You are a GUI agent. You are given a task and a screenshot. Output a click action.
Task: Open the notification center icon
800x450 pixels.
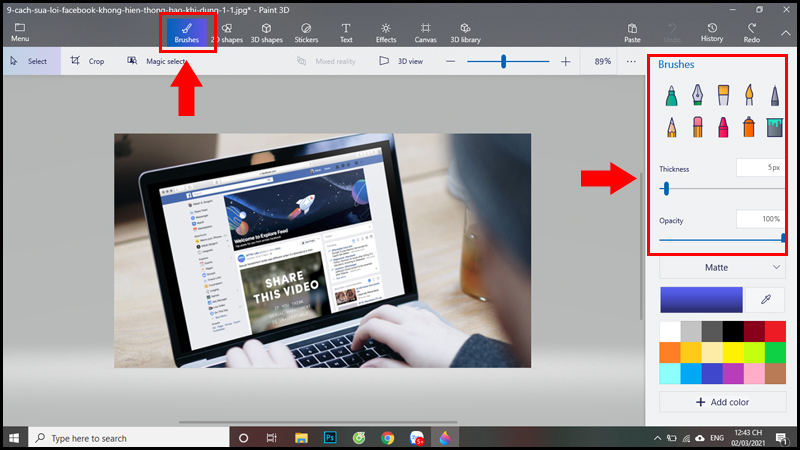click(782, 438)
